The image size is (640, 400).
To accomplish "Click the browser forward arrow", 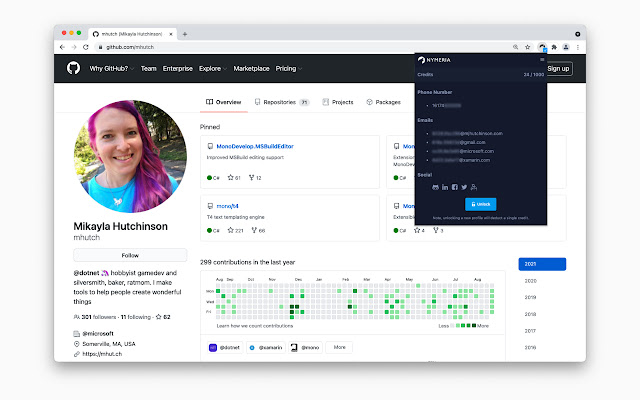I will pyautogui.click(x=74, y=47).
